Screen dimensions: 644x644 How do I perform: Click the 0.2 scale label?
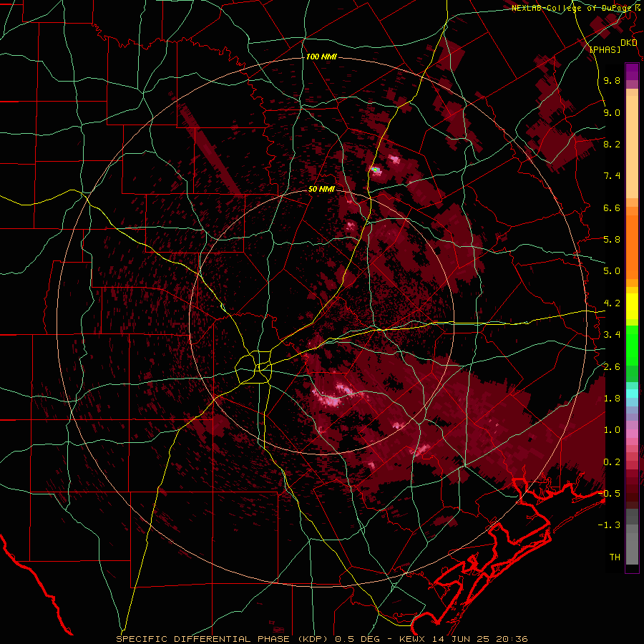[x=612, y=462]
